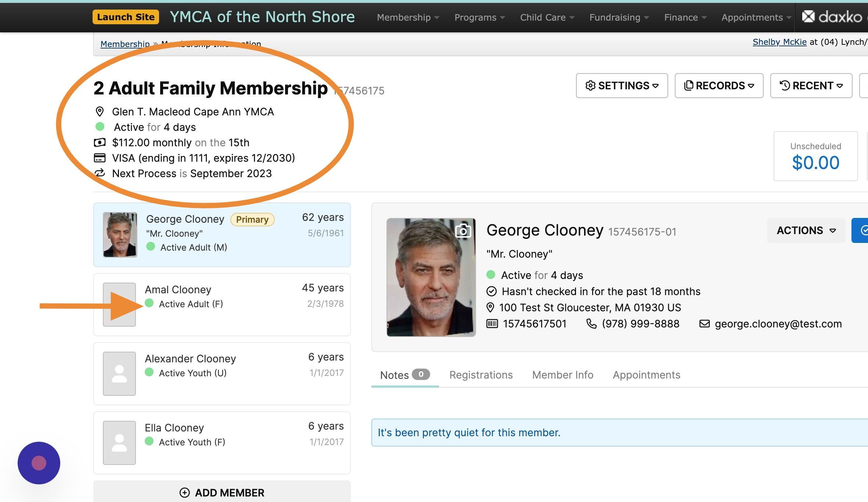Click the check-in circle icon beside Hasn't checked in
Image resolution: width=868 pixels, height=502 pixels.
(x=491, y=291)
